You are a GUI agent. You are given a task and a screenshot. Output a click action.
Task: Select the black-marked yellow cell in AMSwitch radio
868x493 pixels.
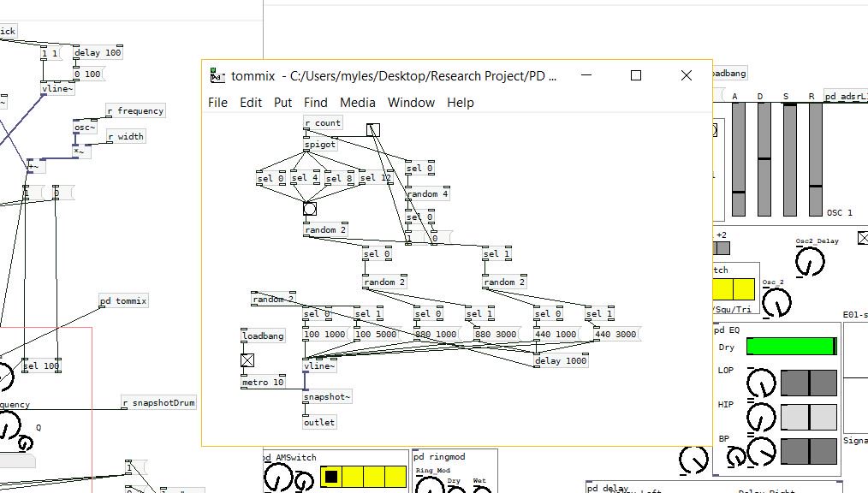point(331,477)
